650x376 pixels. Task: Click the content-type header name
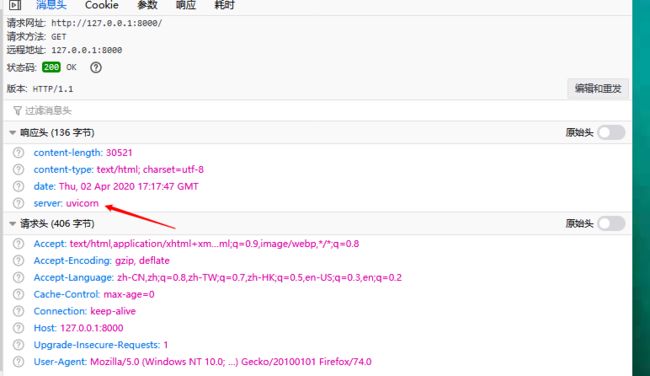click(x=63, y=170)
